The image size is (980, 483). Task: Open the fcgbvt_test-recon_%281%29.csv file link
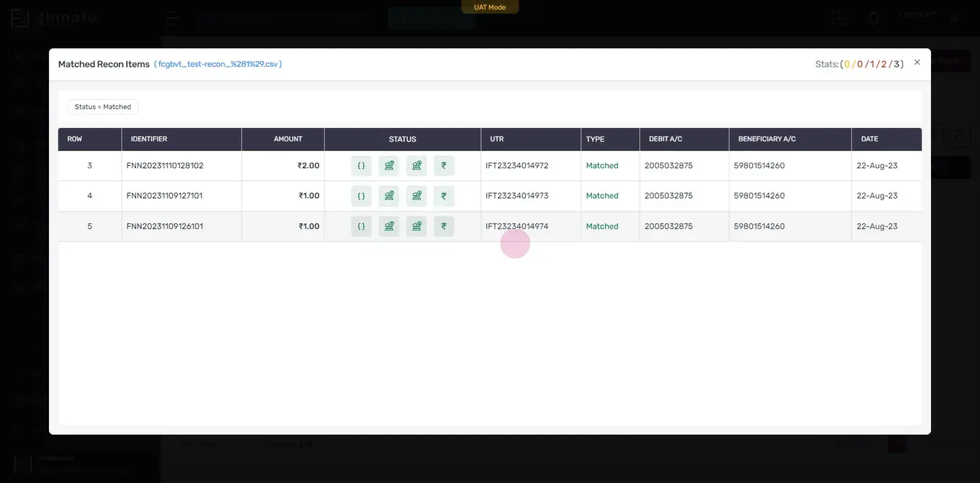(x=218, y=64)
